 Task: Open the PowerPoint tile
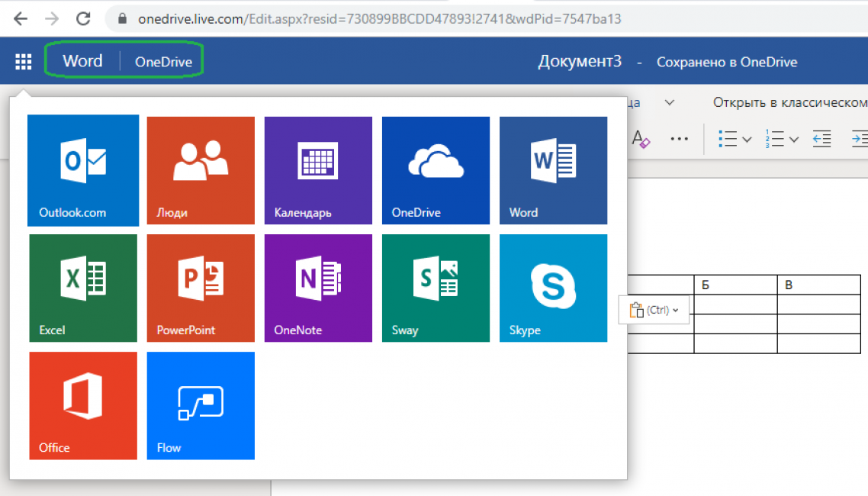(201, 288)
